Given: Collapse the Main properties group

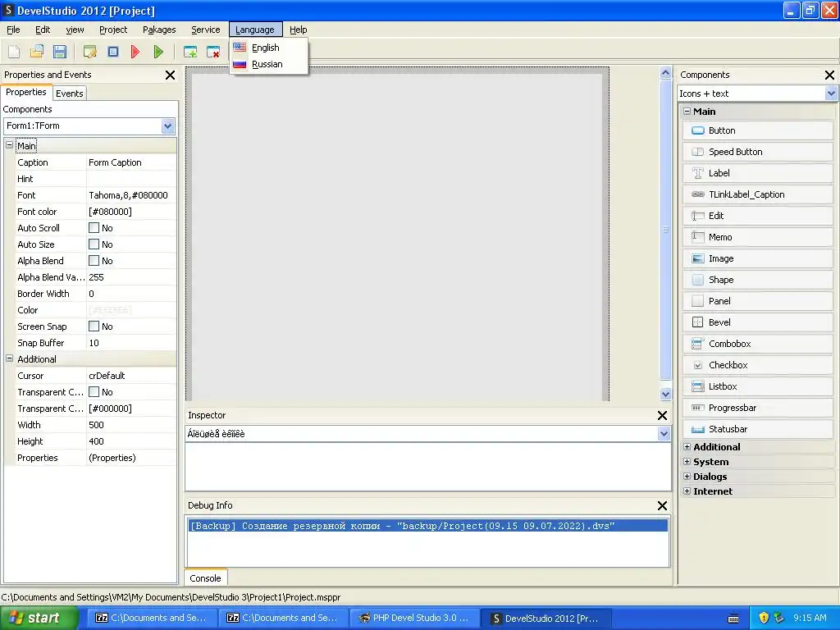Looking at the screenshot, I should 9,145.
